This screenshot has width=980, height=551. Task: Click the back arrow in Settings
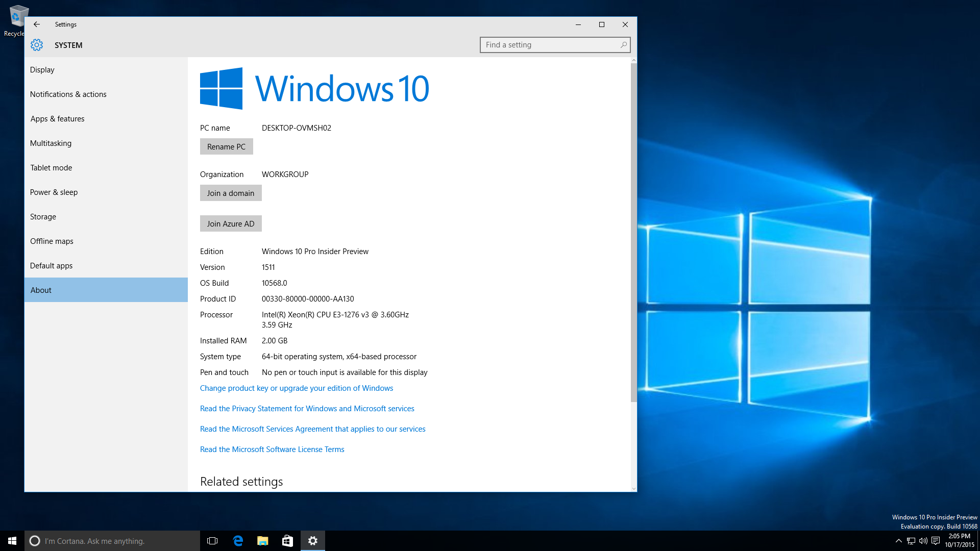[36, 24]
